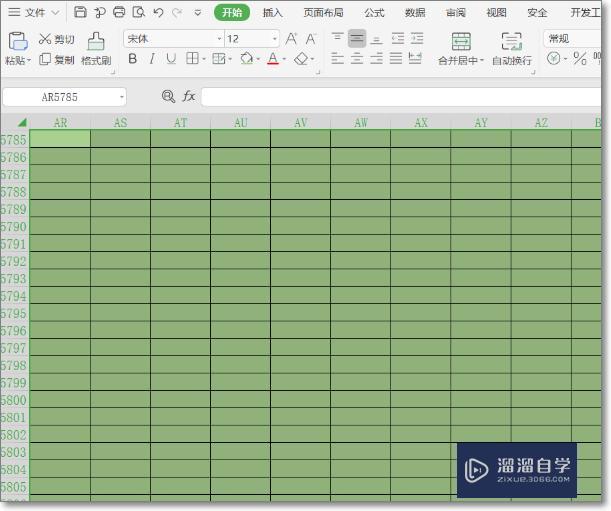Click the Save icon in quick access toolbar
Viewport: 611px width, 511px height.
click(x=80, y=12)
